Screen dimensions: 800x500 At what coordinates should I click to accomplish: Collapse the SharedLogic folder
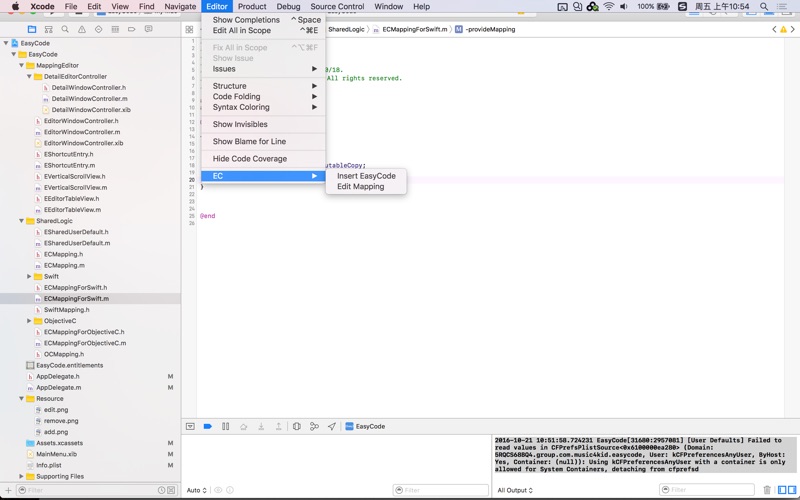coord(21,221)
